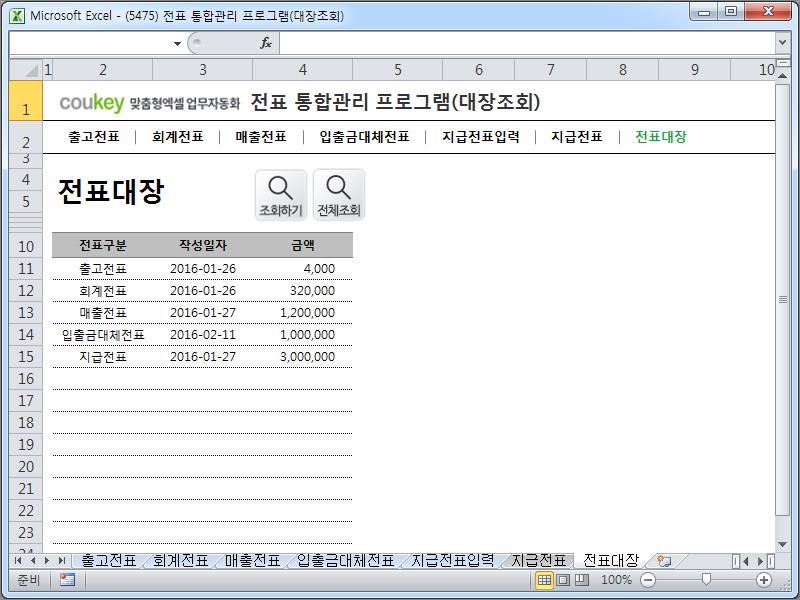
Task: Click 매출전표 link in navigation bar
Action: 261,137
